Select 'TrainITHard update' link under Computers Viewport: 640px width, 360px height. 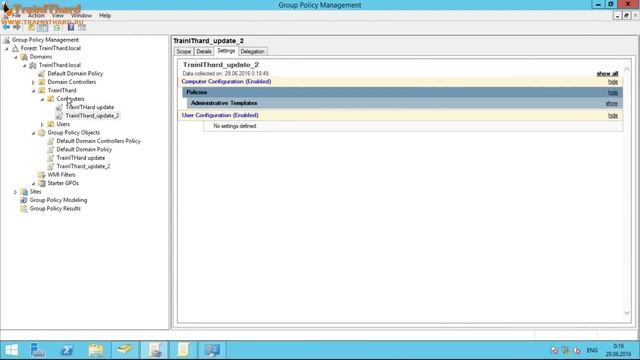pos(90,107)
